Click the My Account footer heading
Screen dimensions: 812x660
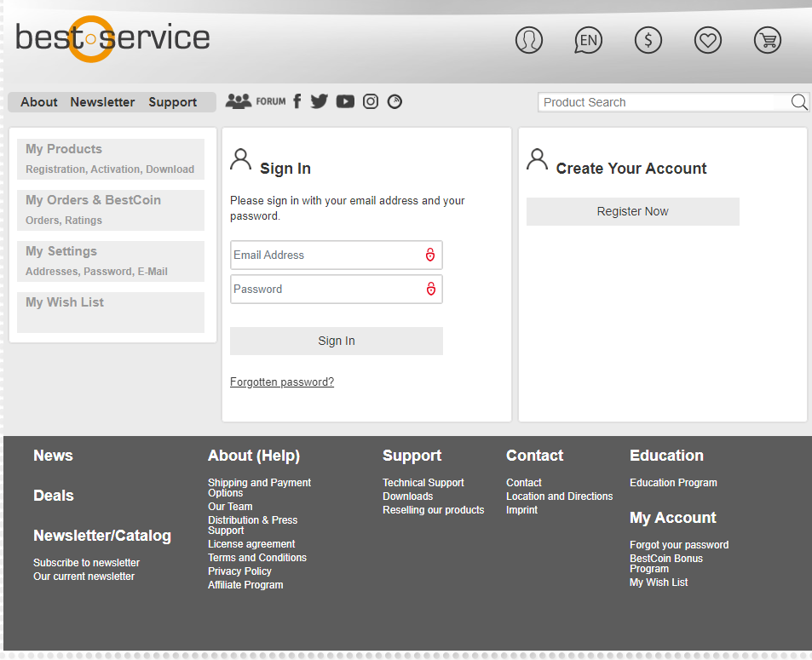click(673, 518)
